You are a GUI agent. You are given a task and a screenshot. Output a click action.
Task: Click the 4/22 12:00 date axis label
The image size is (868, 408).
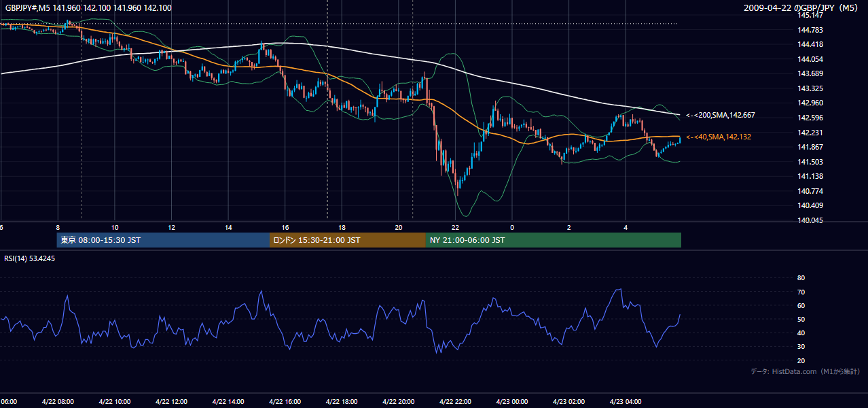pos(171,401)
